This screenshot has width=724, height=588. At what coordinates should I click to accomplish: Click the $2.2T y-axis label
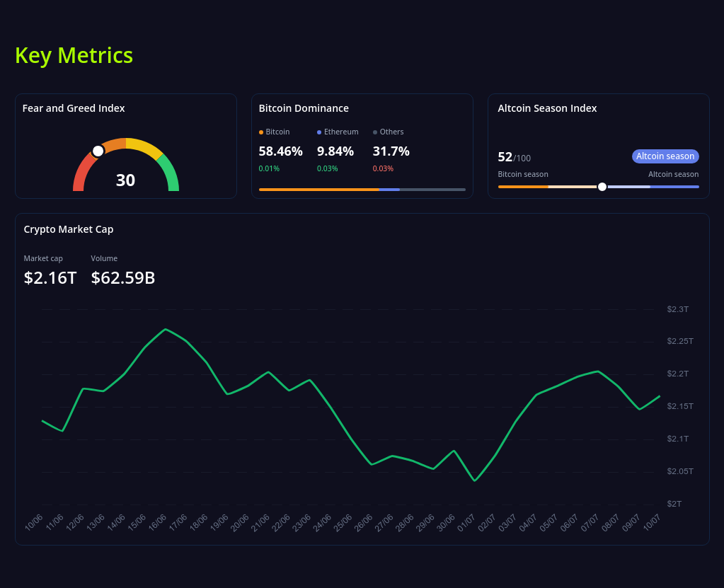(677, 374)
